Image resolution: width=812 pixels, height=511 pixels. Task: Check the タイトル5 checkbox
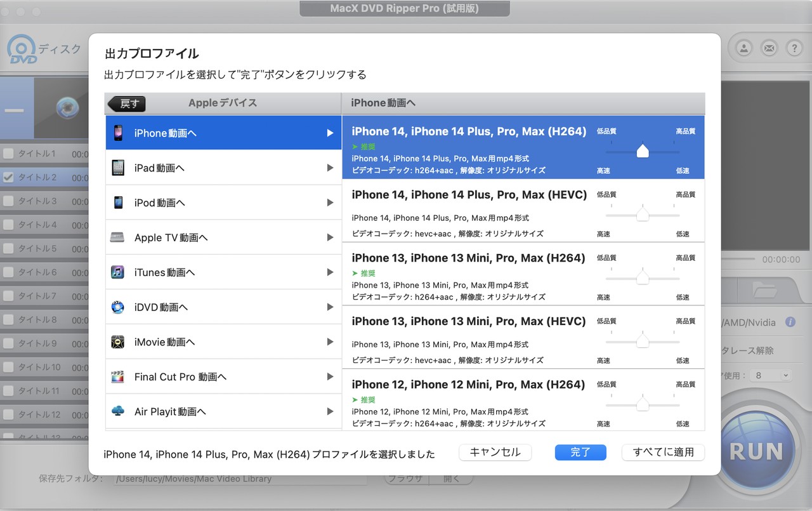8,249
